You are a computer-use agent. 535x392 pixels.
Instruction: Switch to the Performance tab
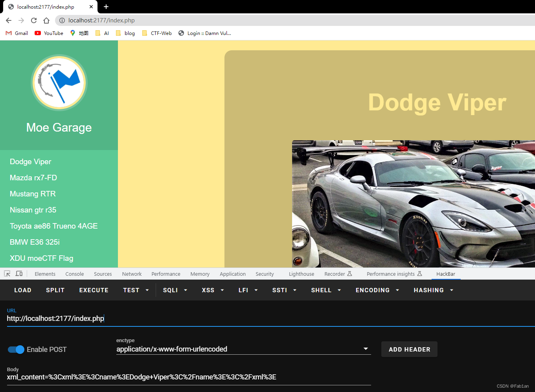[166, 274]
